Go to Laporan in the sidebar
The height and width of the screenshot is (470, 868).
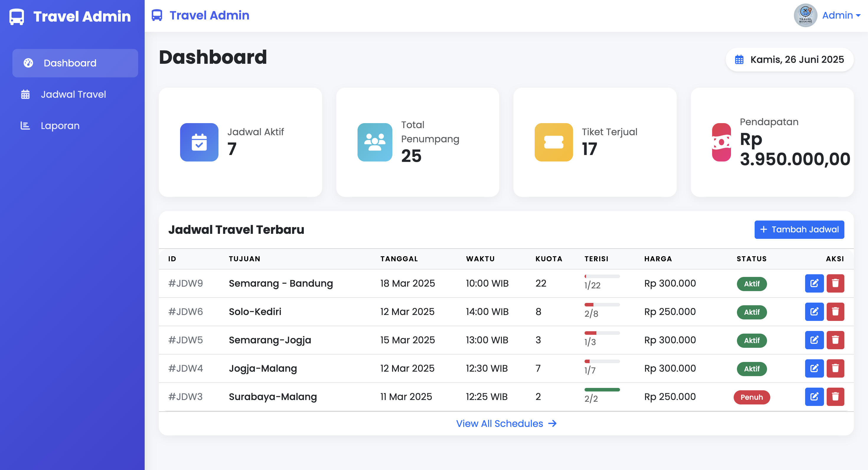60,126
